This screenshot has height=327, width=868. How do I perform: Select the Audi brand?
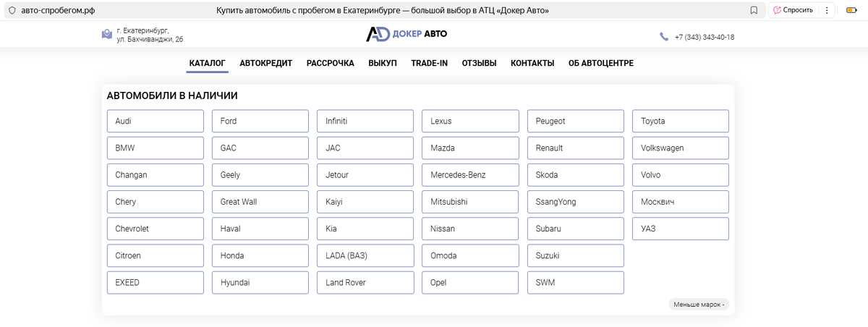tap(156, 121)
